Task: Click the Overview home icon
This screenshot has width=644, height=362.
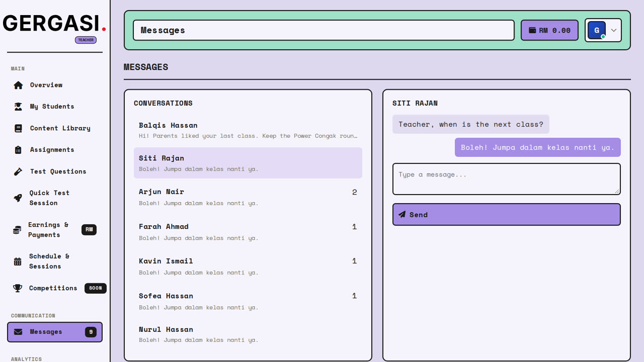Action: (18, 85)
